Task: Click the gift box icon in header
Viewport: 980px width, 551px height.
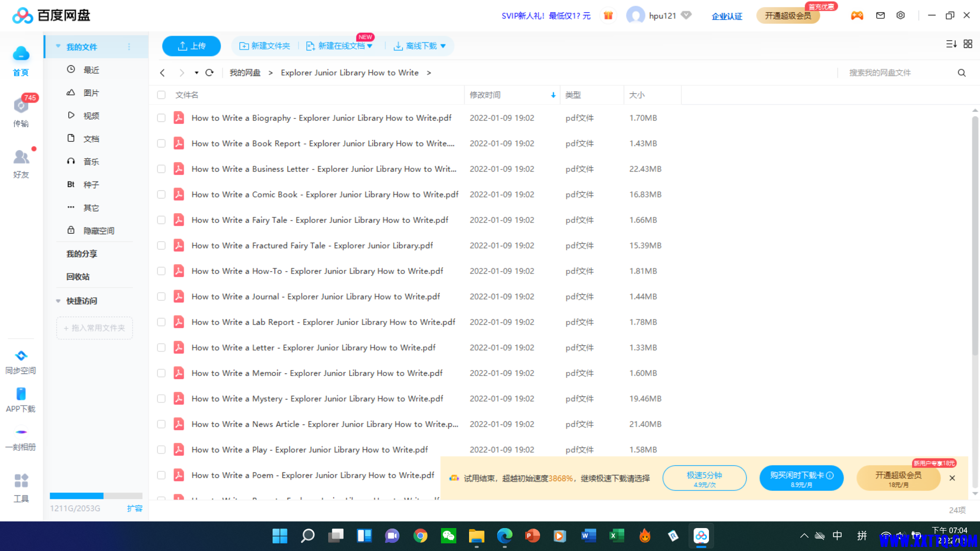Action: (x=608, y=15)
